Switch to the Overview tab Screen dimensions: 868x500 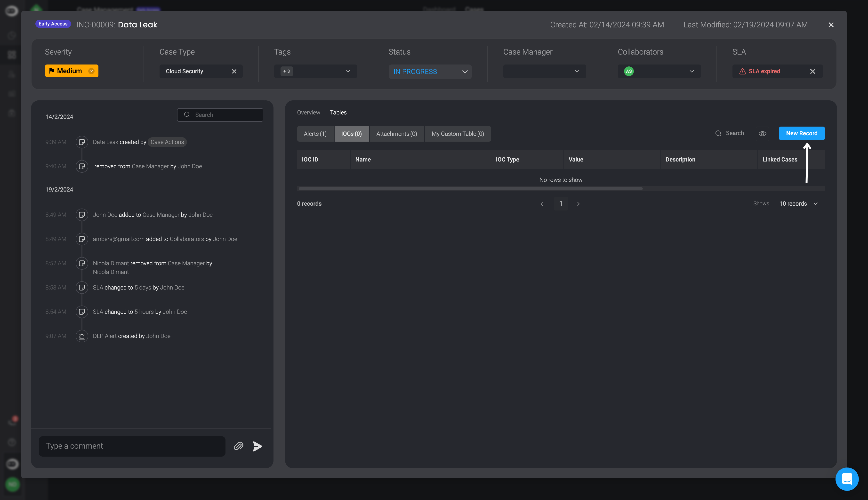(308, 112)
